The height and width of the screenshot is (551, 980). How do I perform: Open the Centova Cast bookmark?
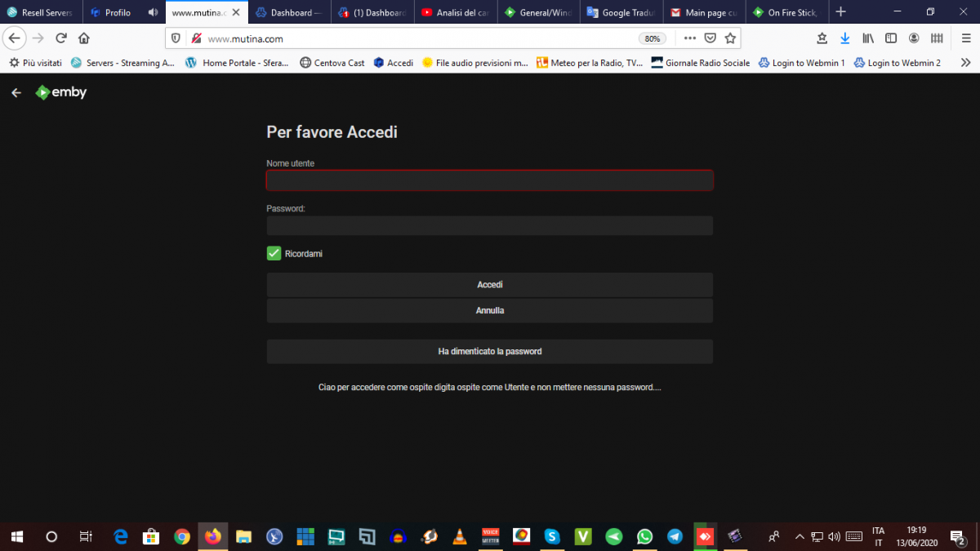click(332, 63)
